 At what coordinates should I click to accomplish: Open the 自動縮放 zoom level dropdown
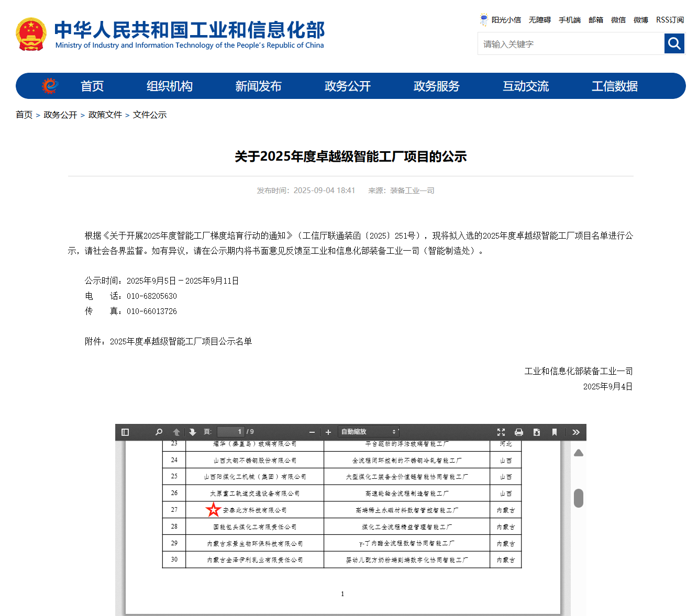368,432
